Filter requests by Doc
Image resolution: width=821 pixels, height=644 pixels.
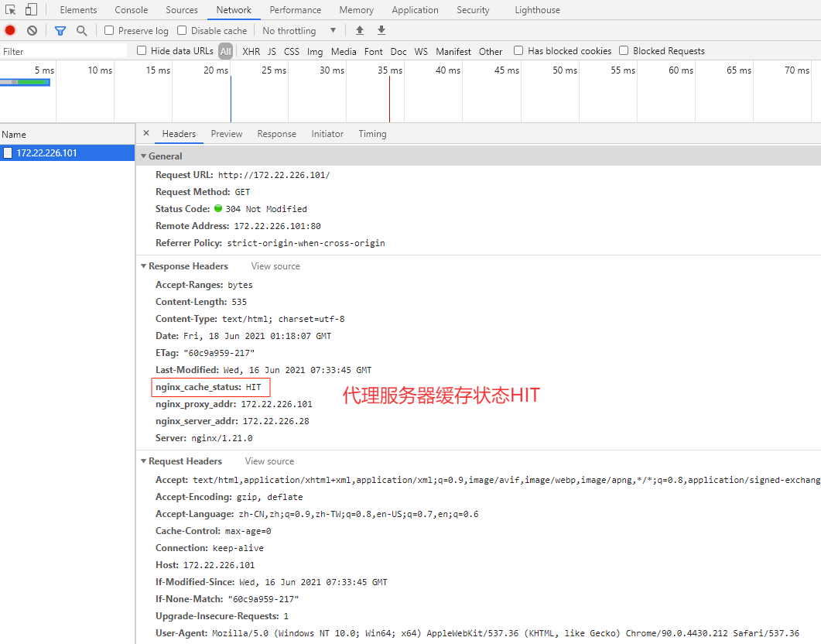(x=399, y=51)
